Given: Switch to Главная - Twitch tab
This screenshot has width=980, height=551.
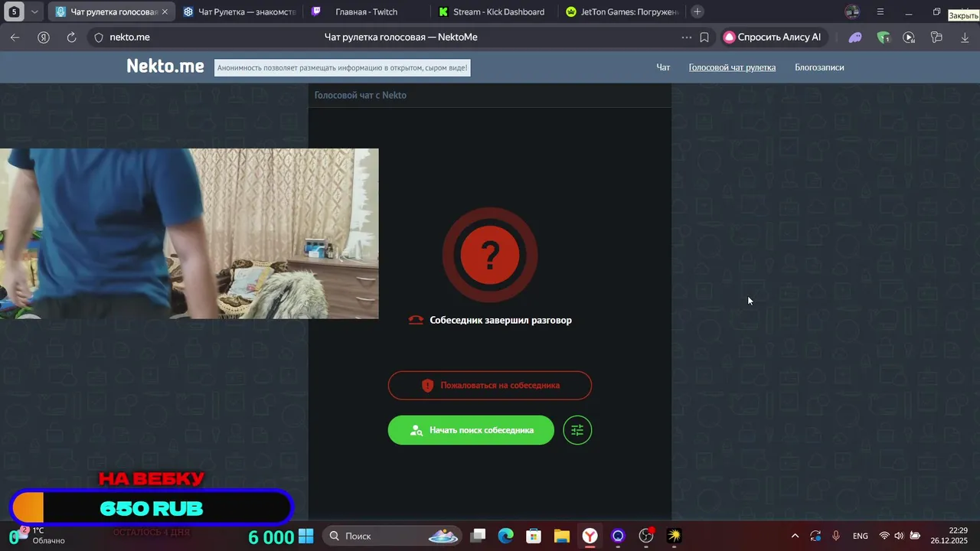Looking at the screenshot, I should pyautogui.click(x=366, y=11).
